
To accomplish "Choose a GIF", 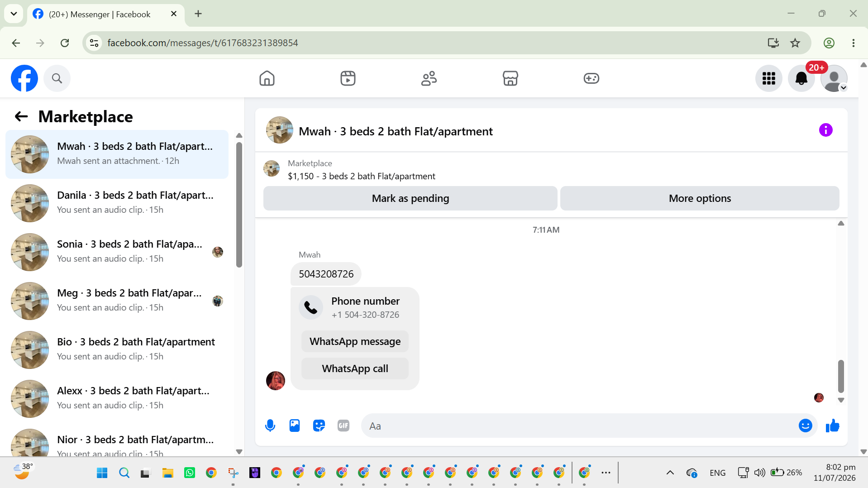I will pyautogui.click(x=343, y=426).
